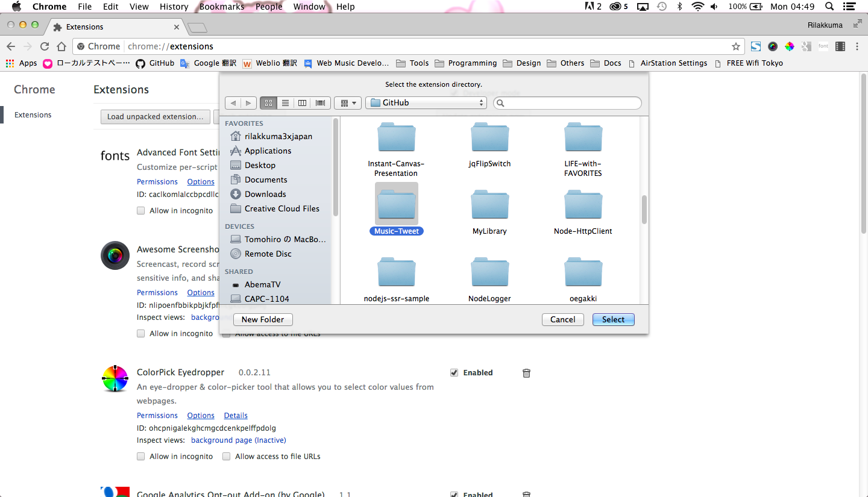Screen dimensions: 868x497
Task: Open the View menu
Action: [x=139, y=7]
